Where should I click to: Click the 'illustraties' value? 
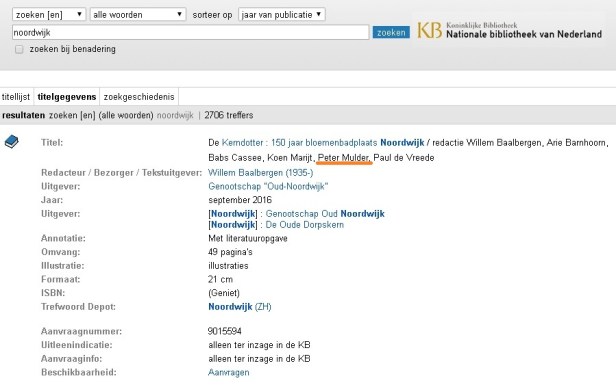[228, 266]
